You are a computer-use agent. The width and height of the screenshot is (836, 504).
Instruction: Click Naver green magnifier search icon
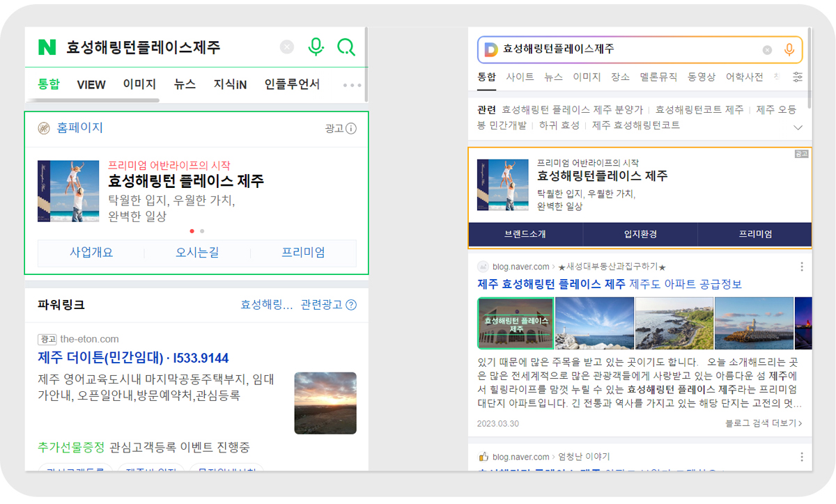[x=346, y=47]
